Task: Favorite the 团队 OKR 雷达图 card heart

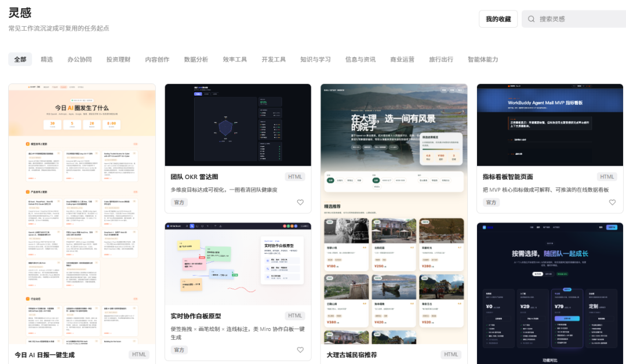Action: [x=300, y=202]
